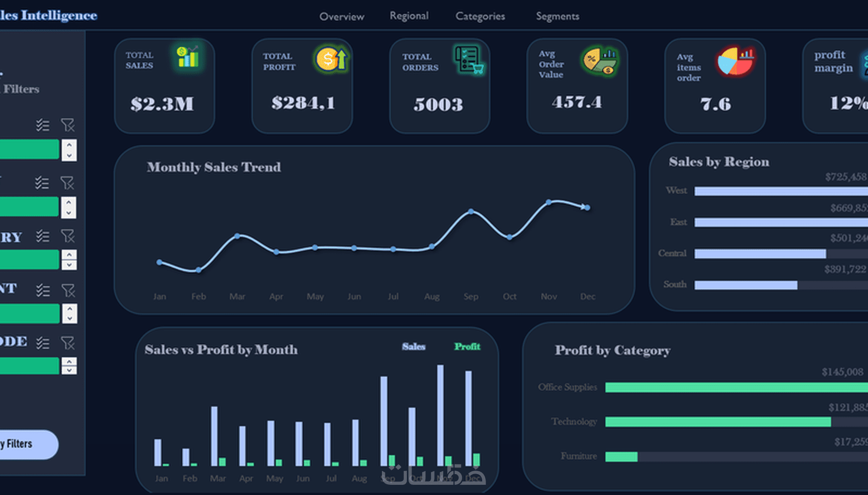Viewport: 868px width, 495px height.
Task: Toggle multi-select on the 'NT' slicer
Action: tap(43, 290)
